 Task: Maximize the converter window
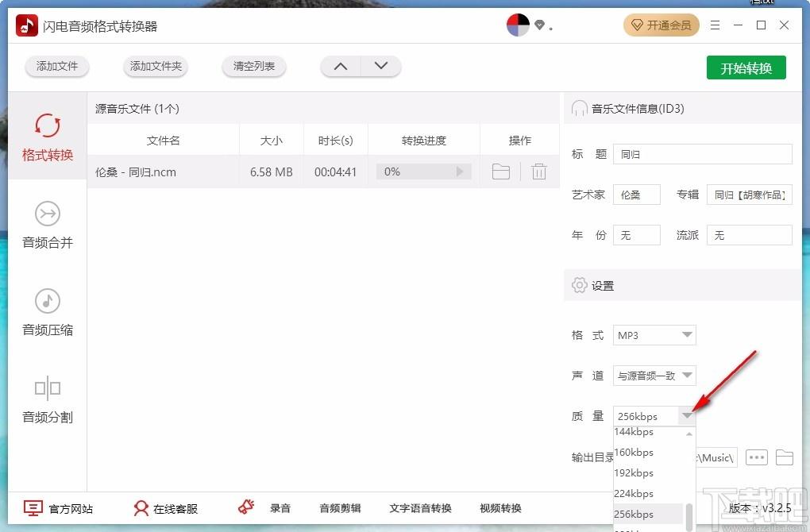click(761, 25)
